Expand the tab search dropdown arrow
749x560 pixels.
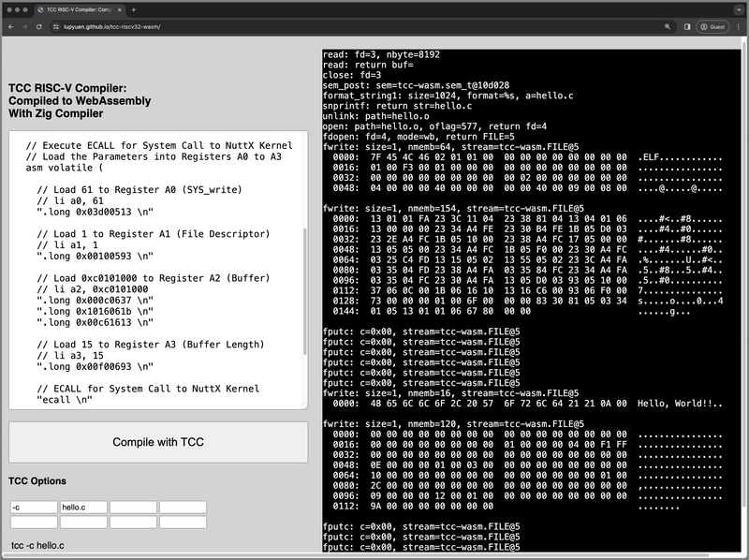pyautogui.click(x=739, y=9)
